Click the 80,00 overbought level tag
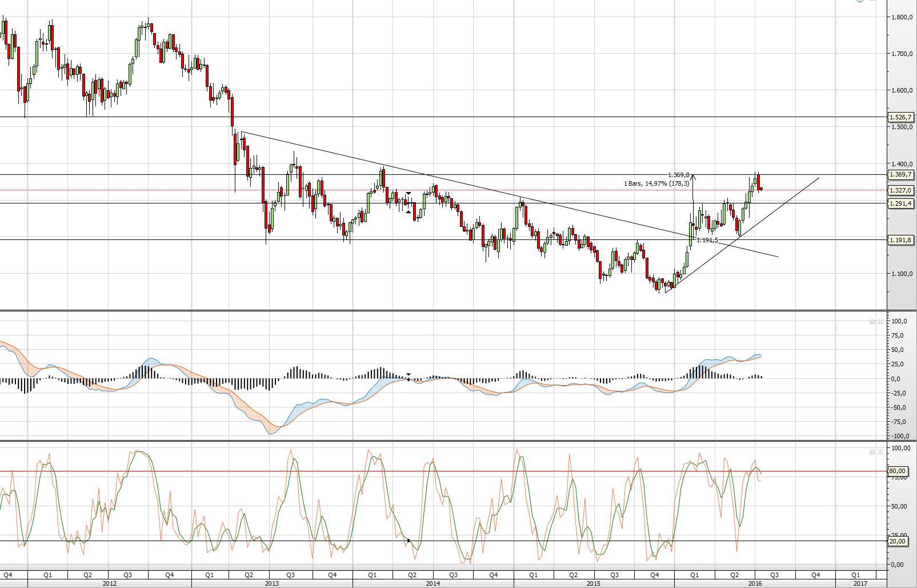The image size is (917, 588). tap(898, 471)
